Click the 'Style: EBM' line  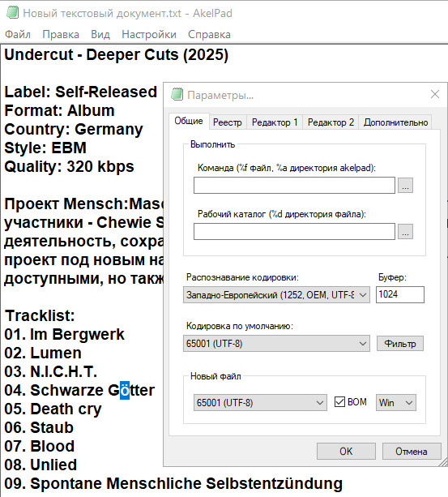tap(45, 148)
